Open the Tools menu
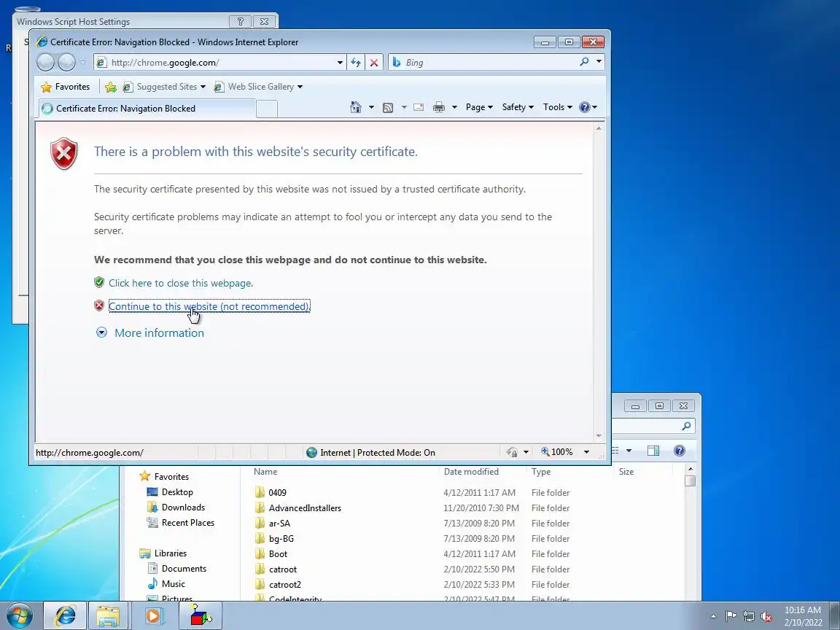The image size is (840, 630). pyautogui.click(x=558, y=107)
